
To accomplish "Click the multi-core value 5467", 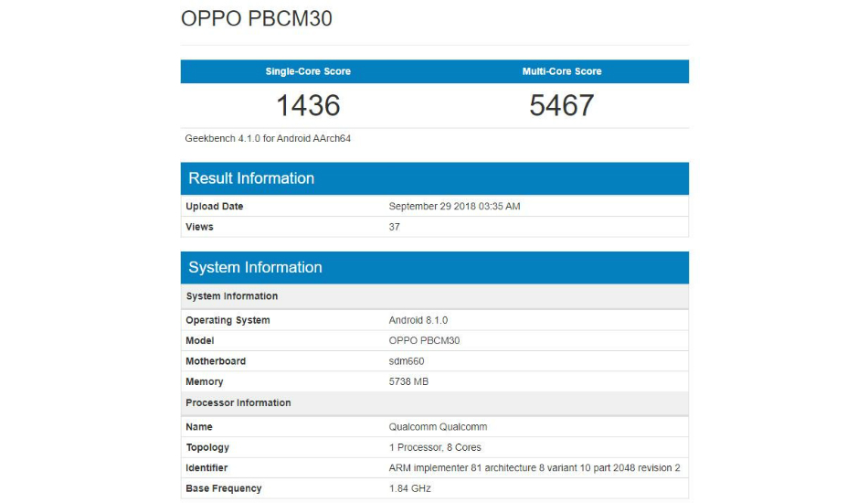I will click(x=562, y=105).
